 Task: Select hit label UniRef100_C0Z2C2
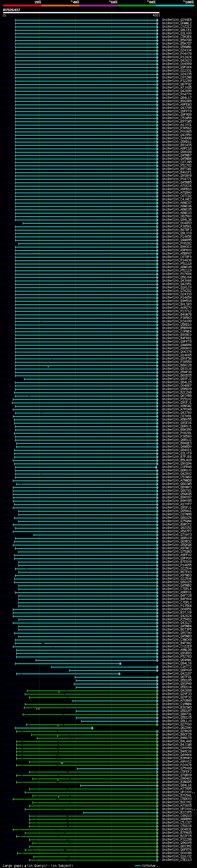[177, 26]
